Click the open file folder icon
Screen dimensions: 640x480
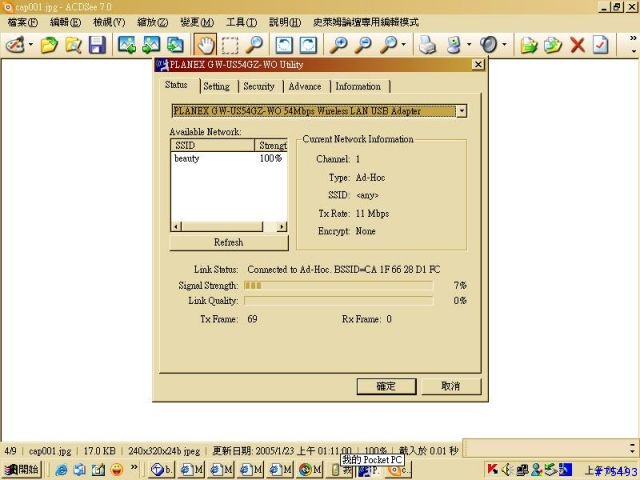(49, 44)
